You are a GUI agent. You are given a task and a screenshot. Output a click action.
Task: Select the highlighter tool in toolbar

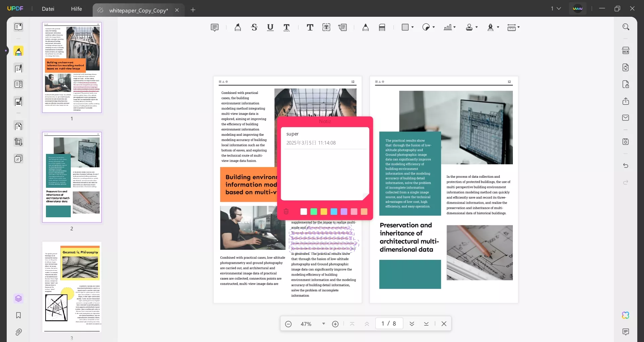(238, 27)
